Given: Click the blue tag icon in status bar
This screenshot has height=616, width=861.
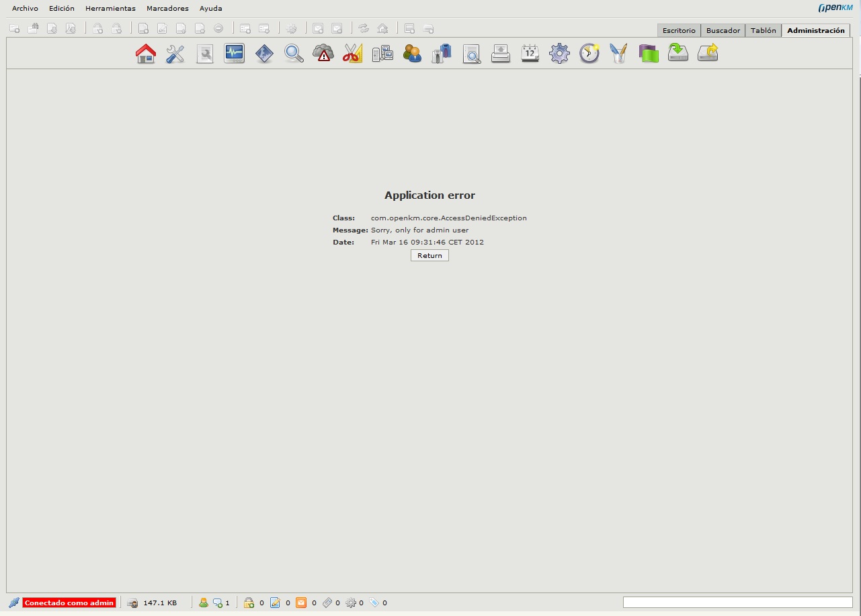Looking at the screenshot, I should click(x=374, y=603).
